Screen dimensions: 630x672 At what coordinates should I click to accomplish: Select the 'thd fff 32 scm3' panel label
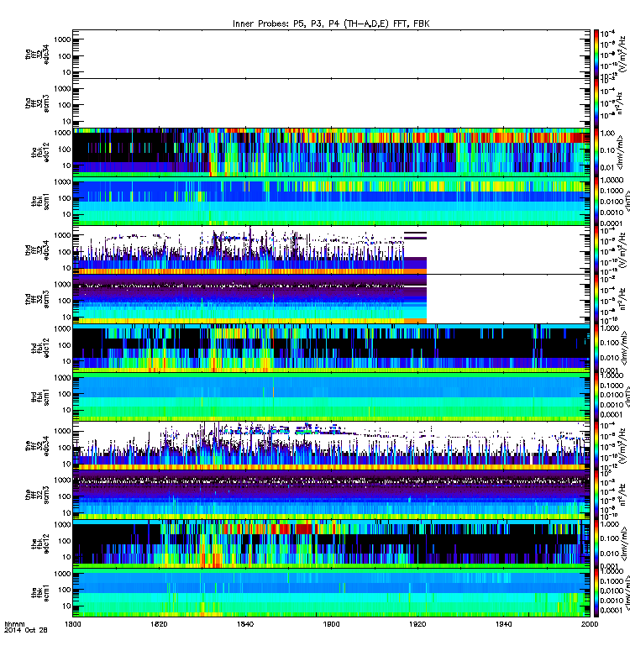pyautogui.click(x=37, y=299)
